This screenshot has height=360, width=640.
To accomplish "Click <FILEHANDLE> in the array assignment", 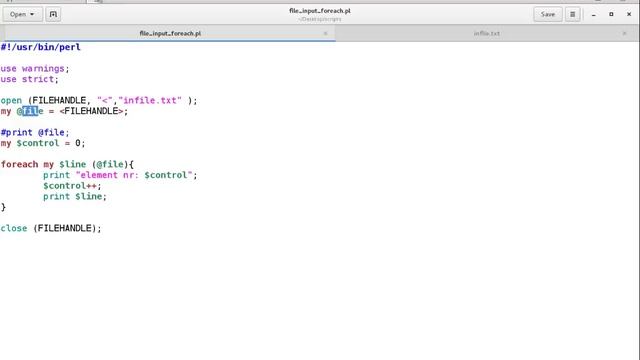I will point(91,111).
